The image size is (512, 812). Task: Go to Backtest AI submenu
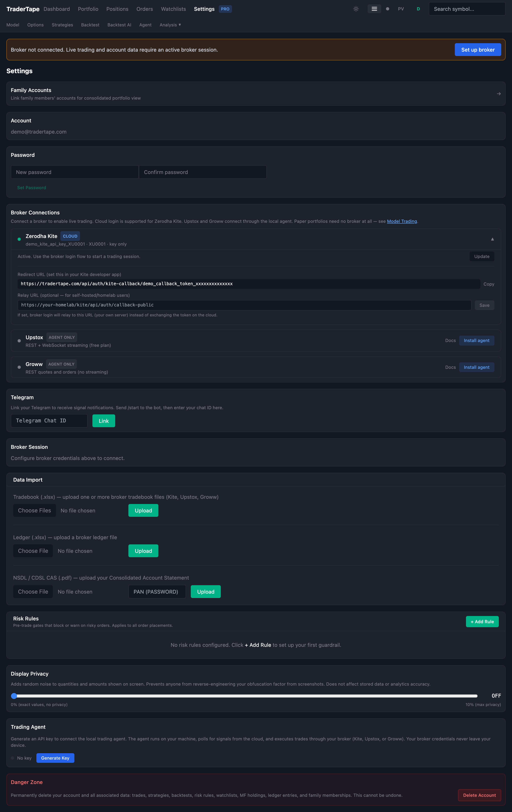point(119,25)
